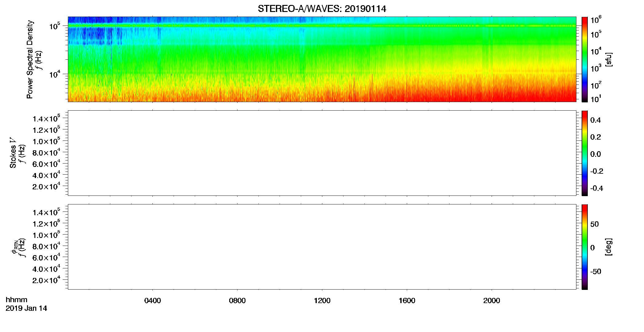The image size is (644, 332).
Task: Click the 10⁶ label on spectral colorbar
Action: coord(596,20)
